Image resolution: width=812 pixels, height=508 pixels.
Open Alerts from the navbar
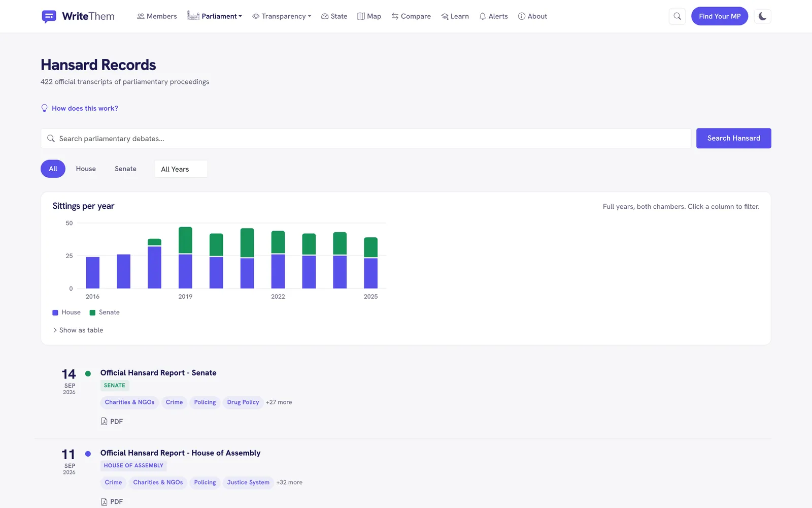(x=493, y=16)
